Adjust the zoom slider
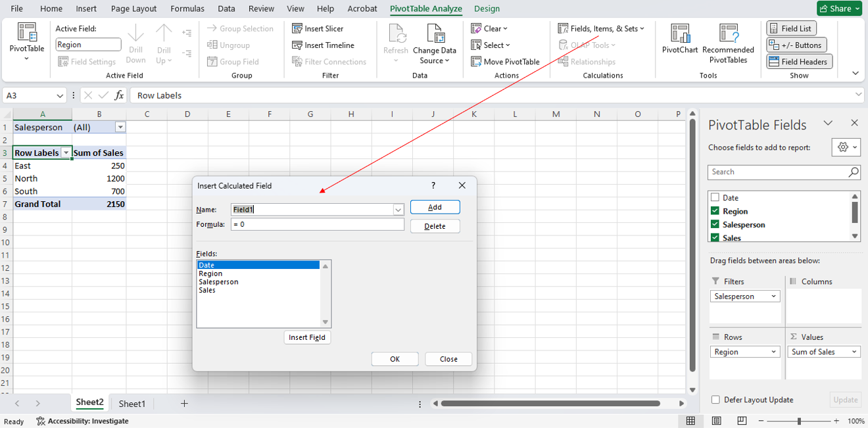Image resolution: width=868 pixels, height=428 pixels. [800, 421]
